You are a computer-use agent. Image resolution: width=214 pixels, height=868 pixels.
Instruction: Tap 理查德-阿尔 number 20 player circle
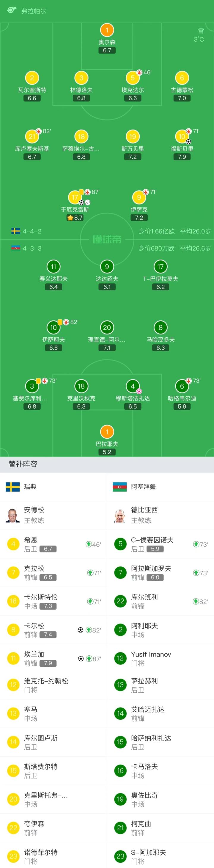click(107, 328)
